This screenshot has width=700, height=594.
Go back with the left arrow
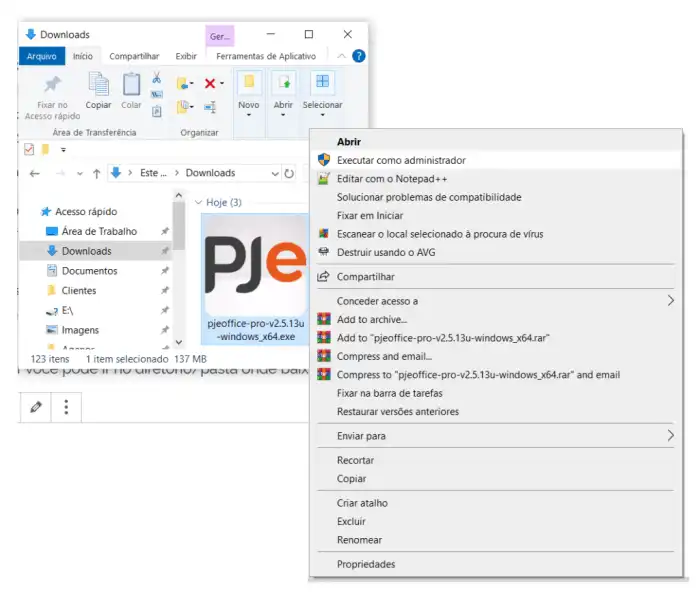tap(34, 174)
